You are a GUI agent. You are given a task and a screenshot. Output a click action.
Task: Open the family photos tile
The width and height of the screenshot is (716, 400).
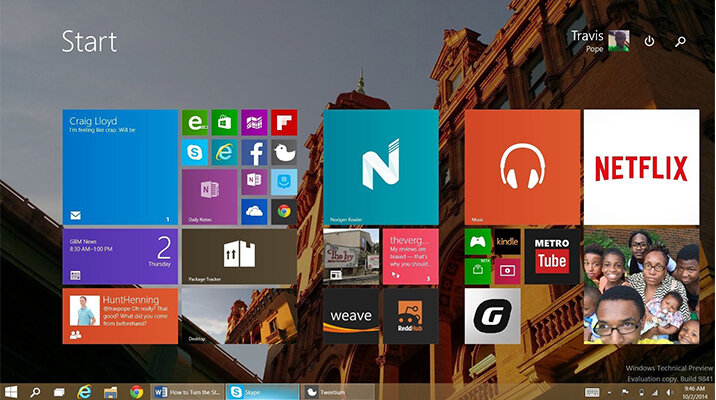pyautogui.click(x=641, y=286)
